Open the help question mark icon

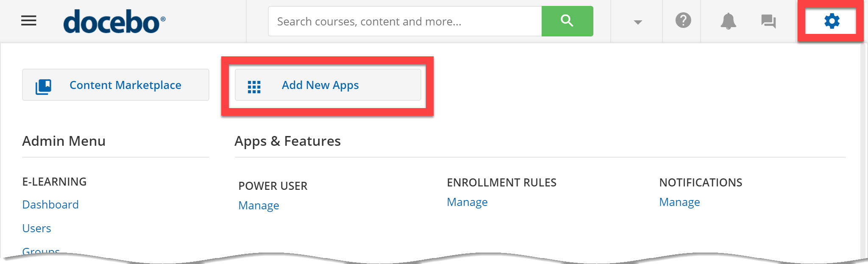(x=683, y=20)
